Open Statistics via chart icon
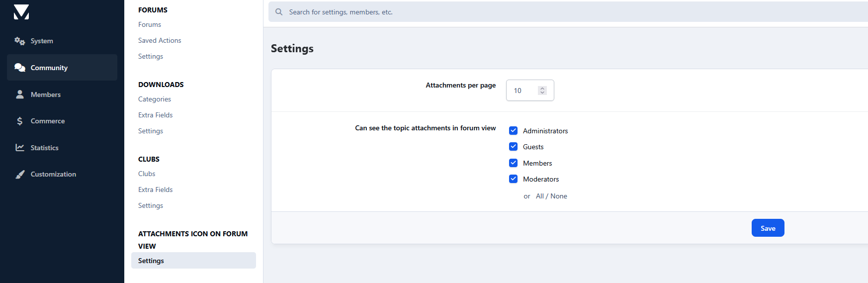The image size is (868, 283). tap(20, 148)
